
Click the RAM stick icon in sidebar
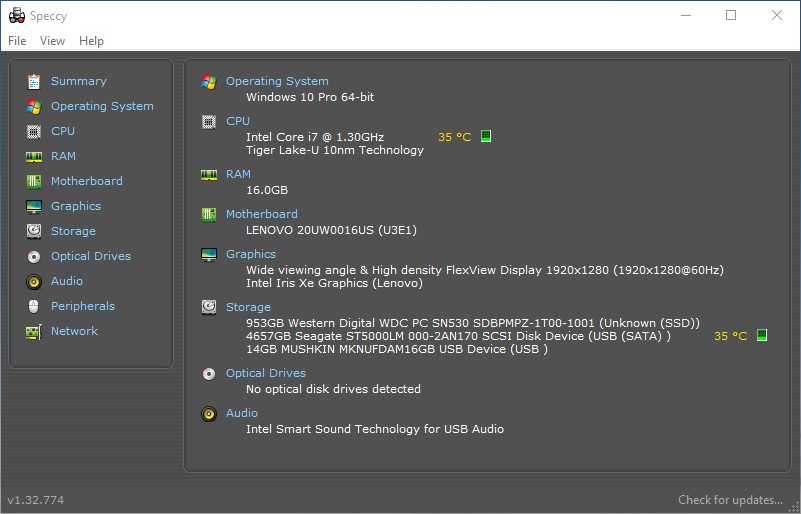(34, 157)
